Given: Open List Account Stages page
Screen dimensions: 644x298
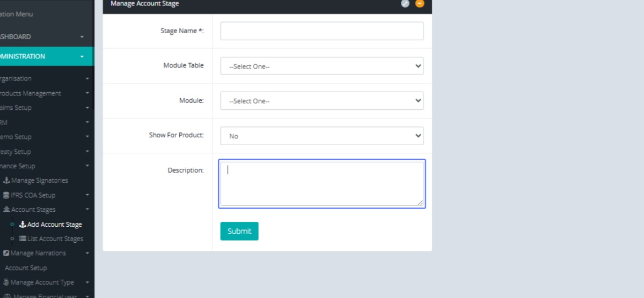Looking at the screenshot, I should pyautogui.click(x=55, y=239).
